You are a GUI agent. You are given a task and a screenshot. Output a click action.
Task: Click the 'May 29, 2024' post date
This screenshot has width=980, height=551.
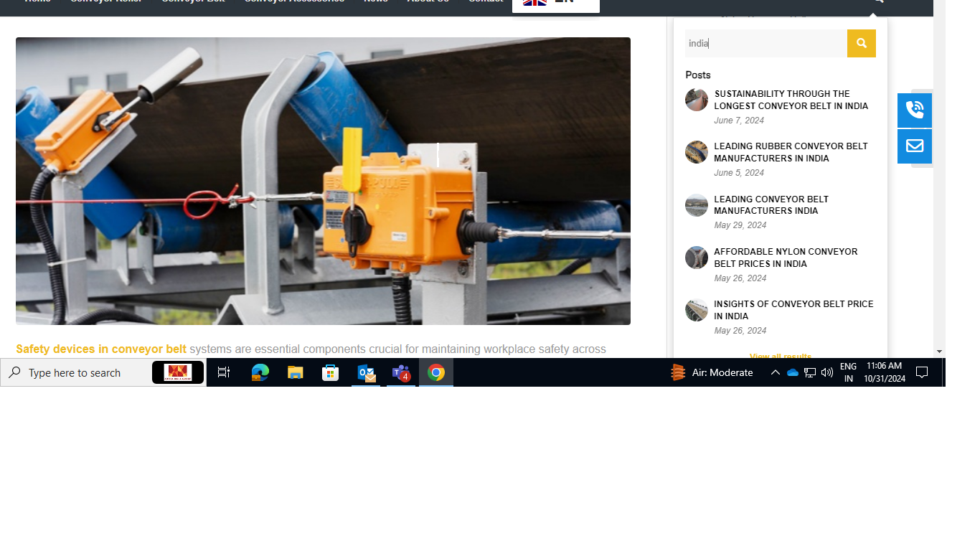pyautogui.click(x=740, y=225)
